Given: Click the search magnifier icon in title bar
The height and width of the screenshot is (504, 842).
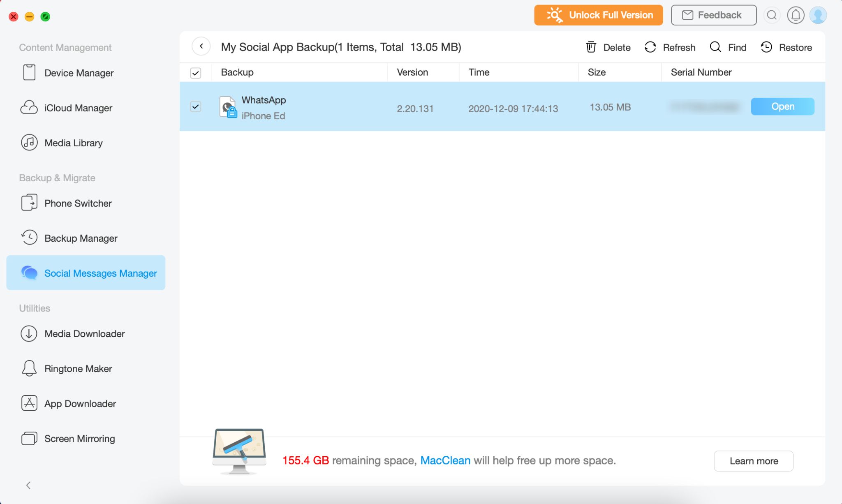Looking at the screenshot, I should click(772, 15).
